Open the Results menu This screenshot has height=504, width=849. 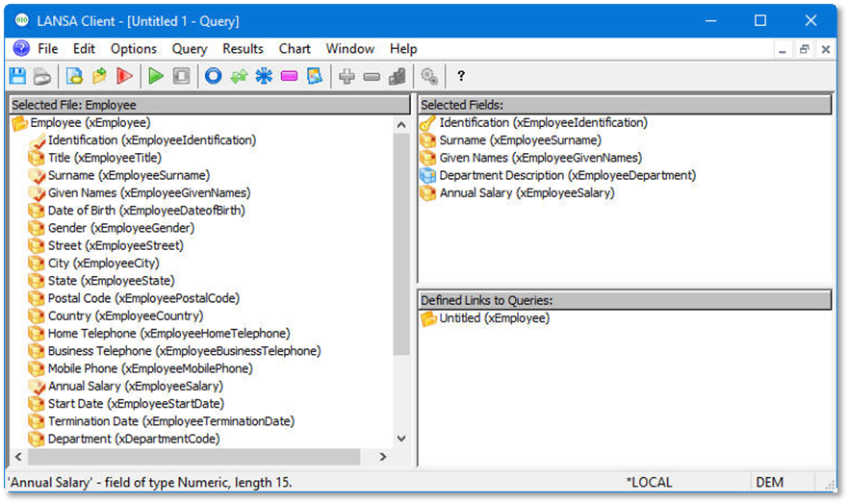pyautogui.click(x=243, y=49)
